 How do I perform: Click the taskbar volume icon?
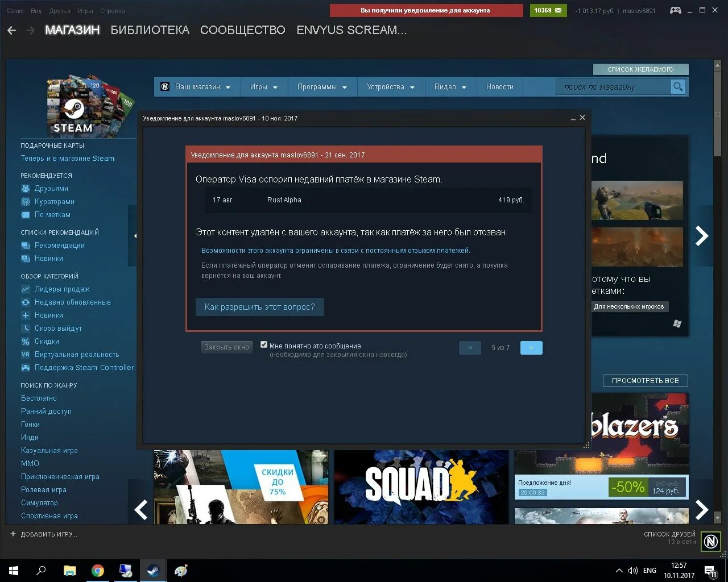click(632, 571)
